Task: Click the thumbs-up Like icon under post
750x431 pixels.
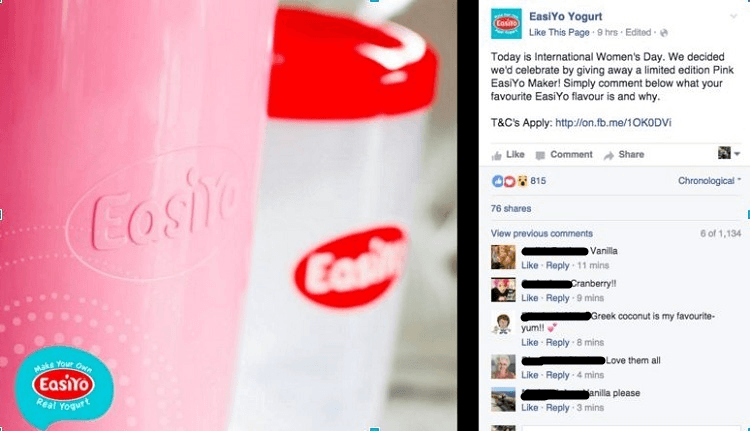Action: (x=496, y=155)
